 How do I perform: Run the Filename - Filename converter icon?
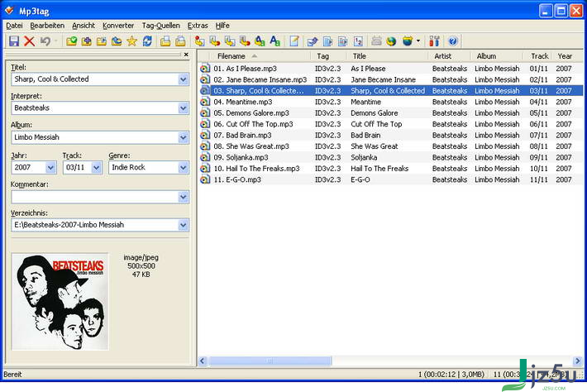click(230, 41)
